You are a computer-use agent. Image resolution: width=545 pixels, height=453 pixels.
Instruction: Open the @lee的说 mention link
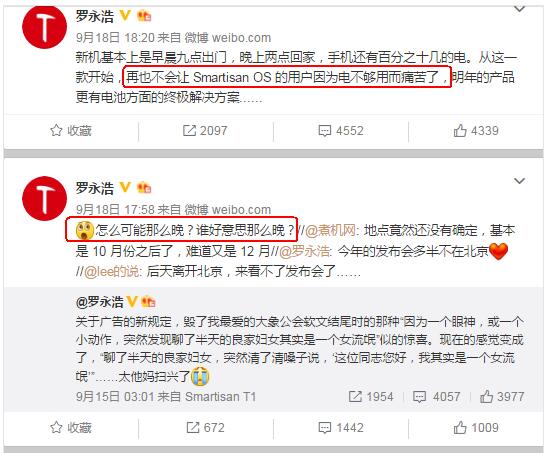[111, 272]
